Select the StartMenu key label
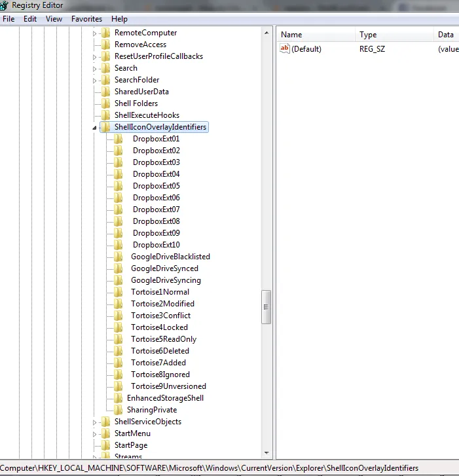 [132, 433]
